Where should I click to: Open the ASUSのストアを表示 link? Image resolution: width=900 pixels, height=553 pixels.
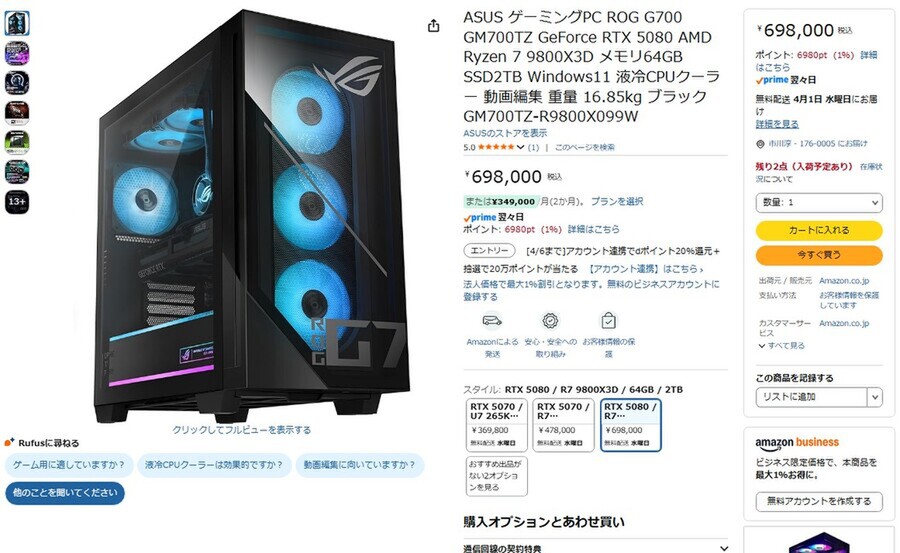[505, 133]
